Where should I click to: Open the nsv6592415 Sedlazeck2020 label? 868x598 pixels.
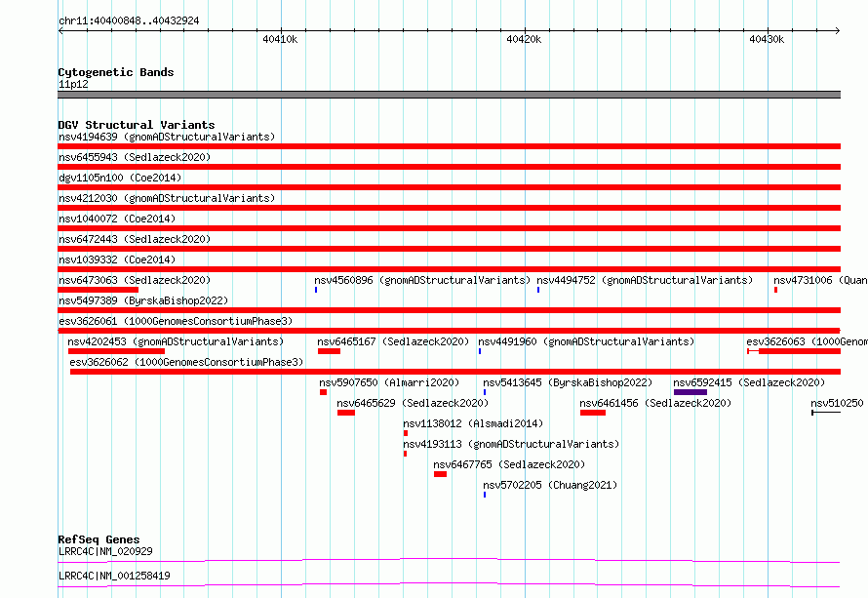click(x=749, y=382)
